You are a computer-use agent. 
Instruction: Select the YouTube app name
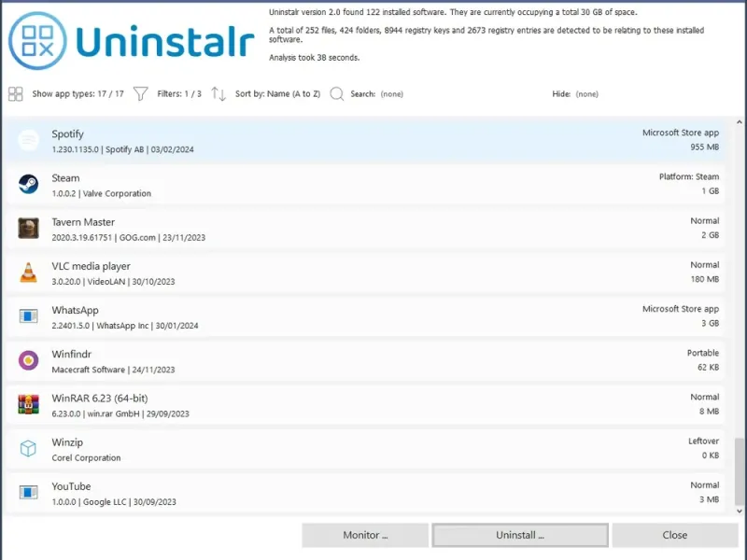point(71,486)
